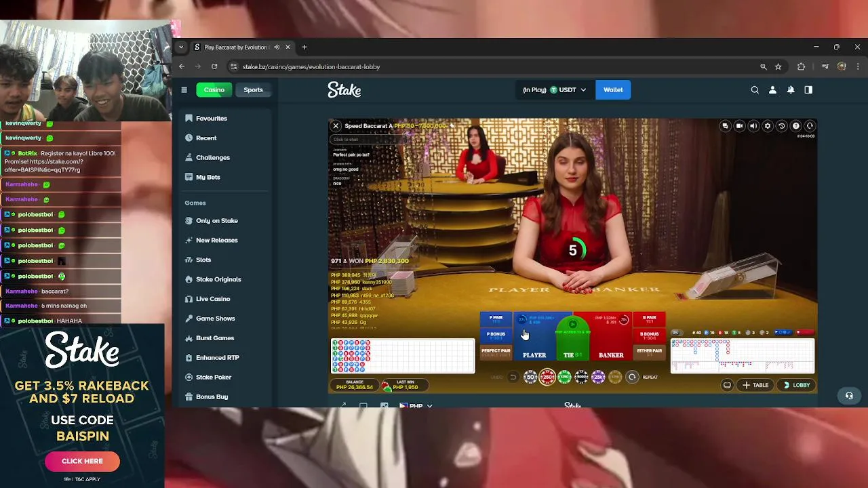Mute the game sound speaker icon
The image size is (868, 488).
tap(753, 126)
